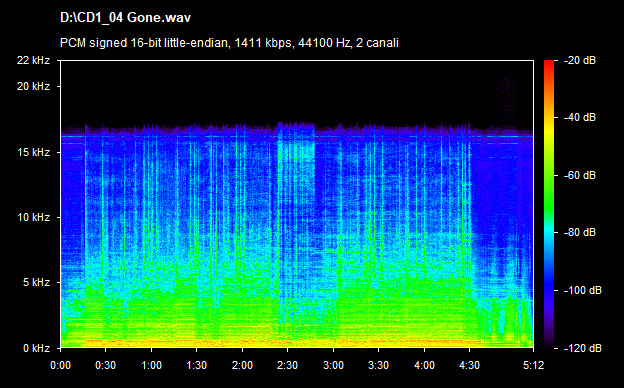Click the file name D:\CD1_04 Gone.wav
Viewport: 624px width, 388px height.
[x=125, y=18]
